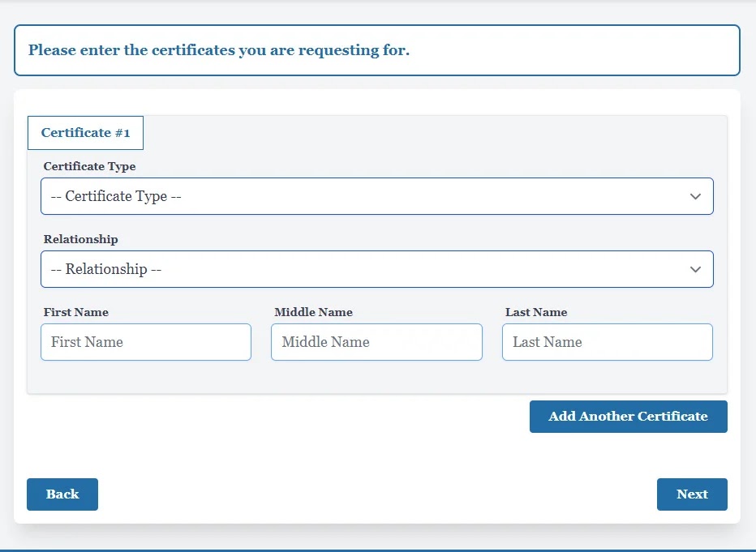Click the Certificate Type dropdown chevron arrow
The width and height of the screenshot is (756, 552).
(x=695, y=196)
